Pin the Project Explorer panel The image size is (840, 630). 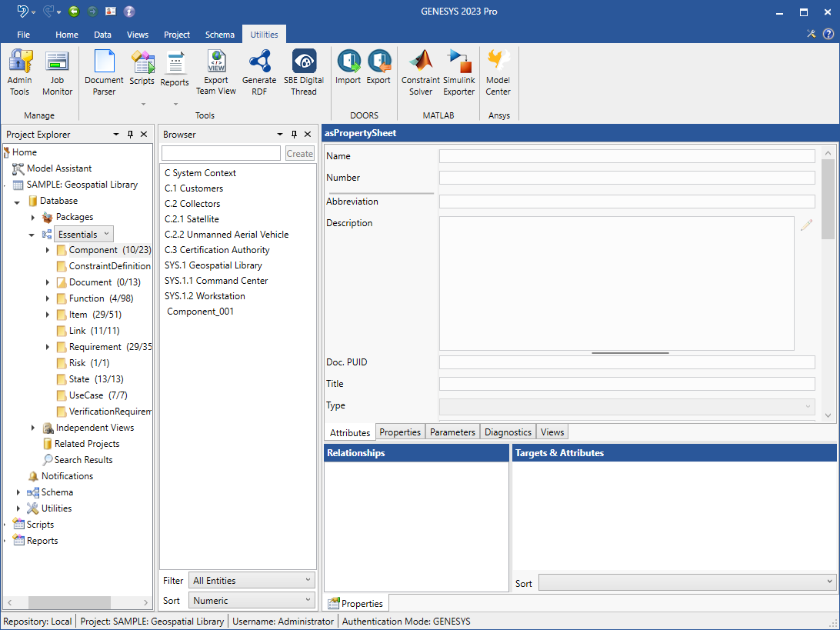pyautogui.click(x=130, y=135)
